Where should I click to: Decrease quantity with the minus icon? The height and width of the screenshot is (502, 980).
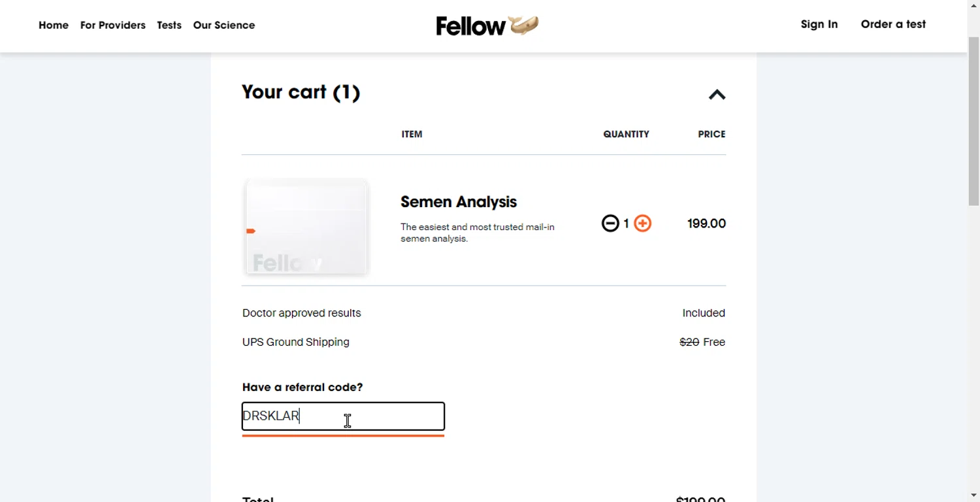click(x=610, y=224)
